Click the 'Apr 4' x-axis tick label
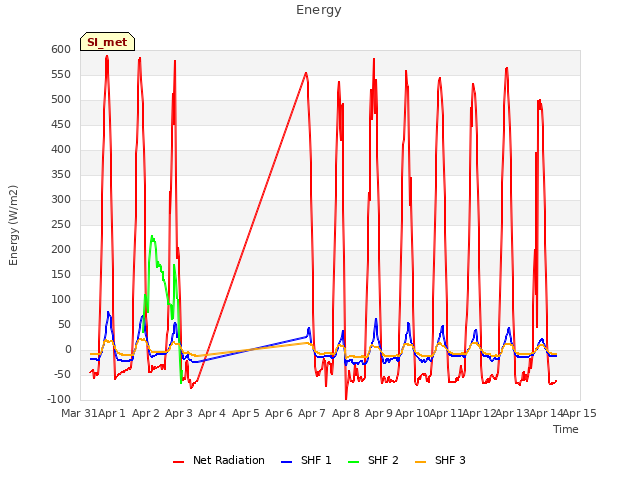The image size is (640, 480). pos(212,413)
